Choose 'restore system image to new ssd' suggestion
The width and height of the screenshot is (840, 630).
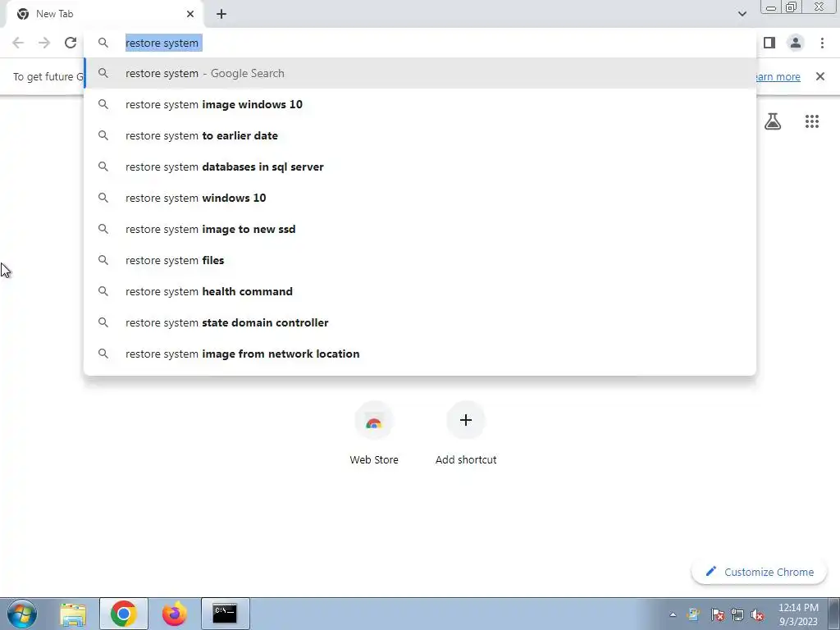point(420,230)
